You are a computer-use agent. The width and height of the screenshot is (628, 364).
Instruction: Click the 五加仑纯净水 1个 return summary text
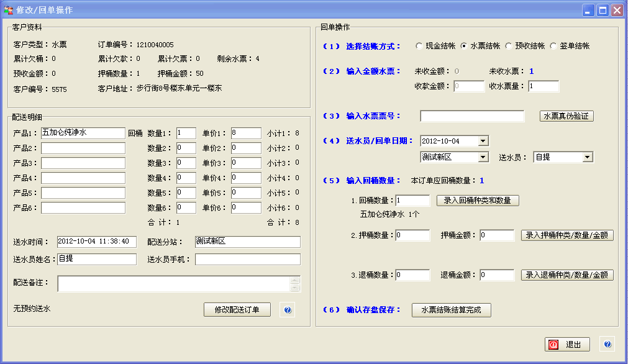[x=389, y=214]
